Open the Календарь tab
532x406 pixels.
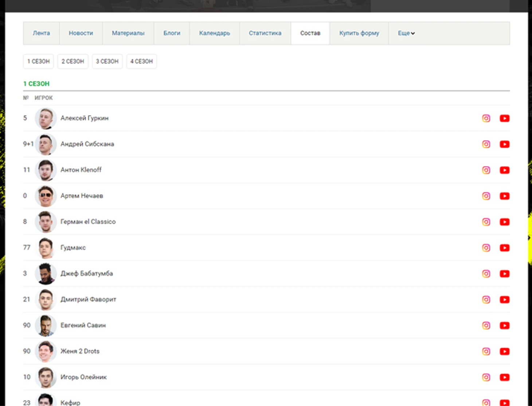coord(214,33)
